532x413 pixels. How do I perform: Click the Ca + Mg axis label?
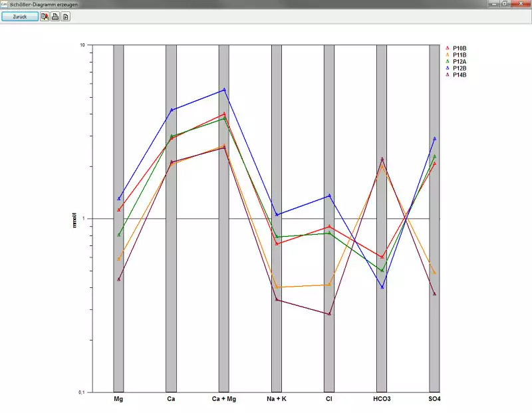(223, 399)
